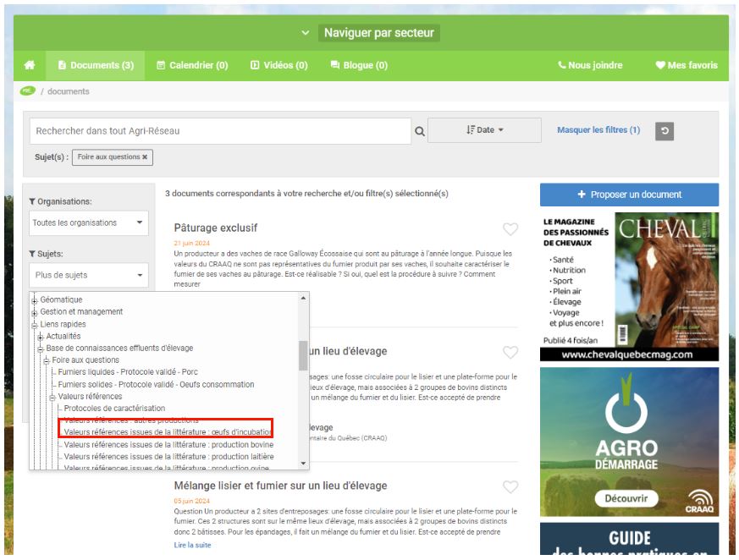
Task: Click the search magnifying glass icon
Action: coord(419,131)
